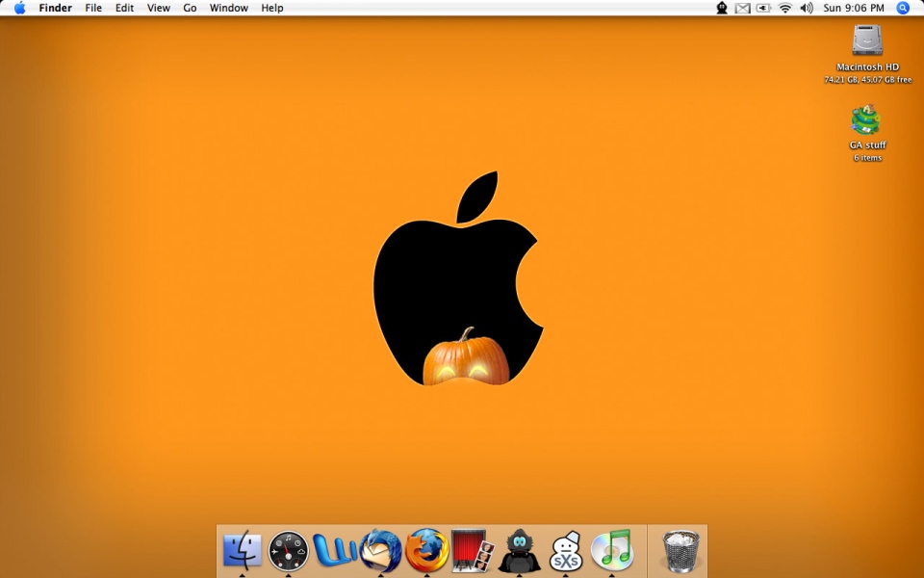Click the Sun 9:06 PM clock
Image resolution: width=924 pixels, height=578 pixels.
point(854,8)
